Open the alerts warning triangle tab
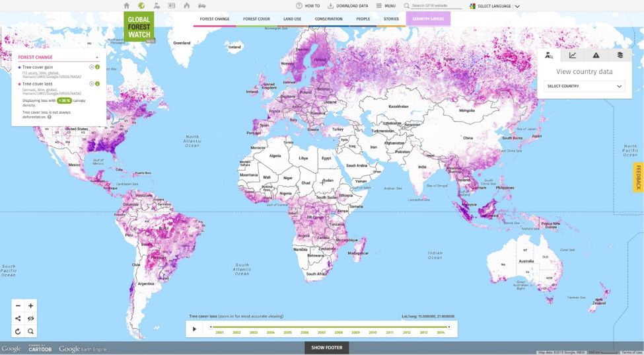Screen dimensions: 644x355 (x=596, y=56)
